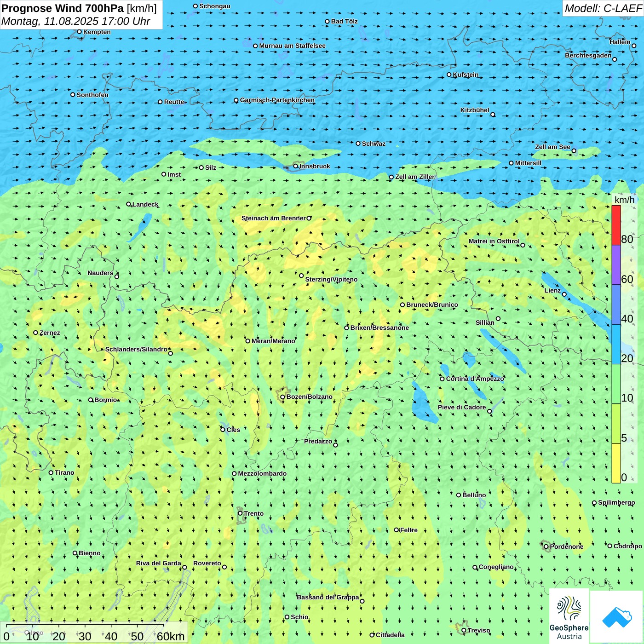The image size is (644, 644).
Task: Click the Landeck city marker
Action: [128, 204]
